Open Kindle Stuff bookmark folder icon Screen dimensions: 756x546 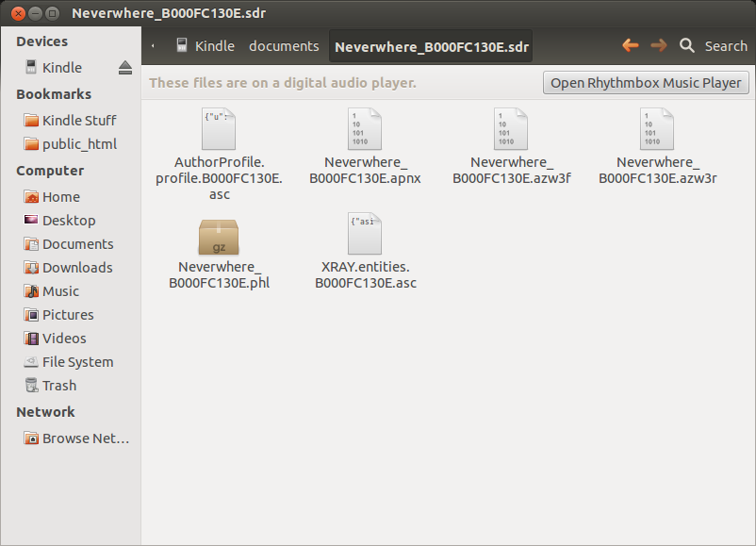[x=31, y=120]
